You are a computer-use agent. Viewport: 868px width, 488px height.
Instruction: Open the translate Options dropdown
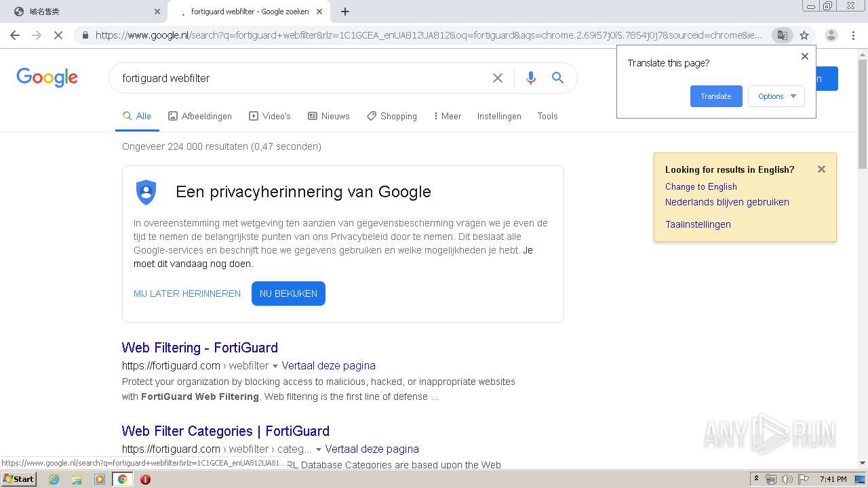click(x=776, y=96)
